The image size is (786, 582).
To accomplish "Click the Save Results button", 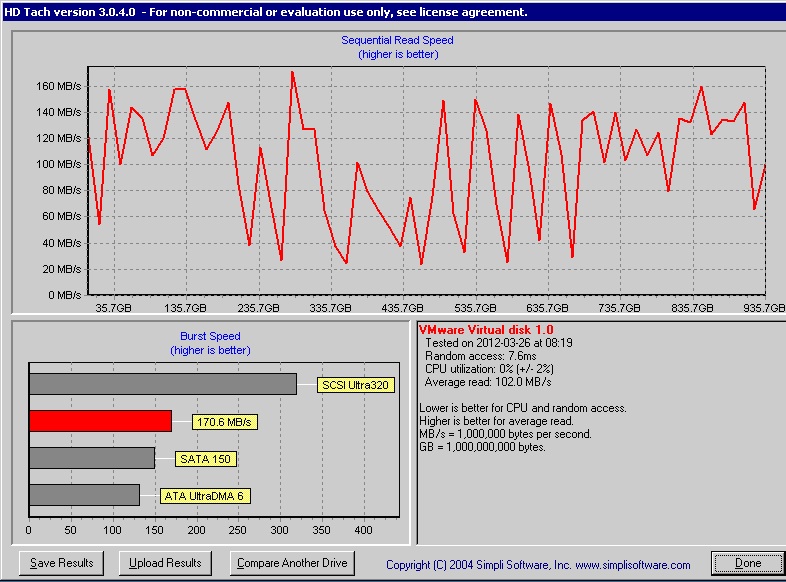I will tap(61, 563).
